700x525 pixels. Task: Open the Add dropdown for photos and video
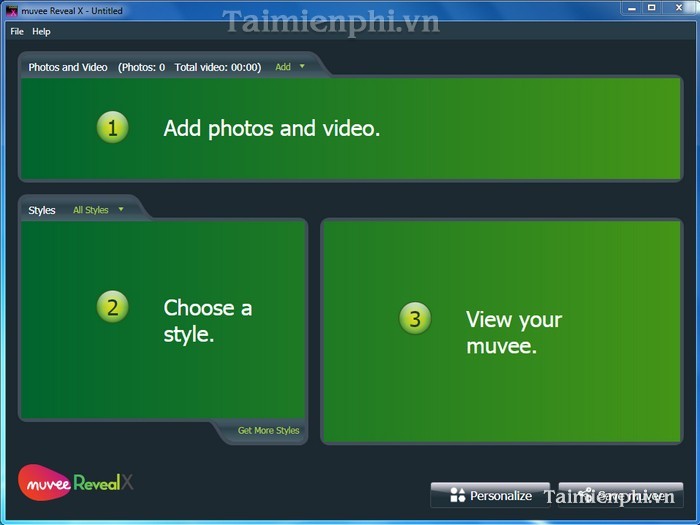tap(289, 68)
